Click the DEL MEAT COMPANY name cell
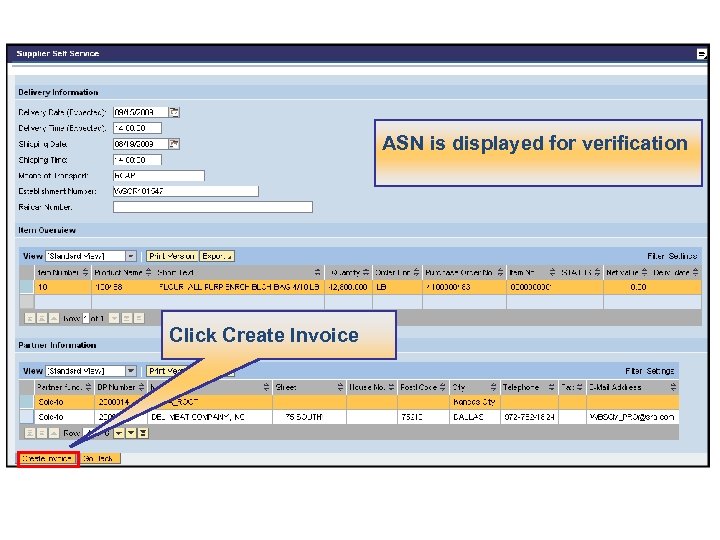 (209, 417)
